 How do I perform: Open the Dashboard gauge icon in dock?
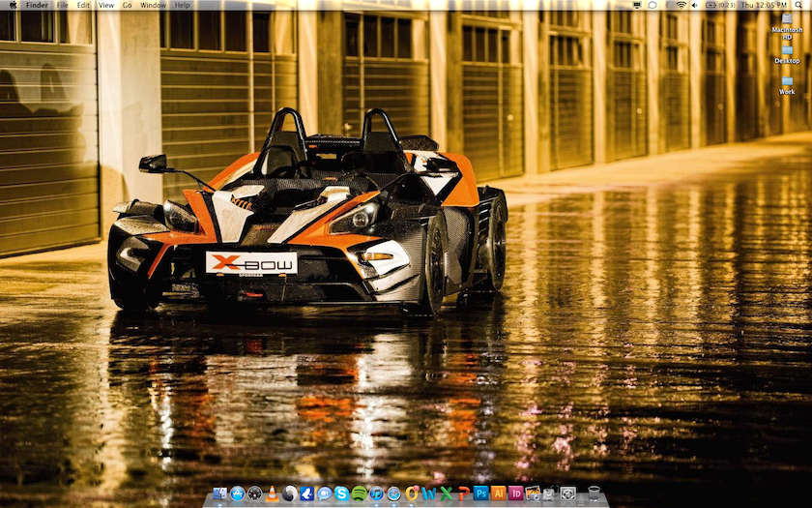[255, 493]
